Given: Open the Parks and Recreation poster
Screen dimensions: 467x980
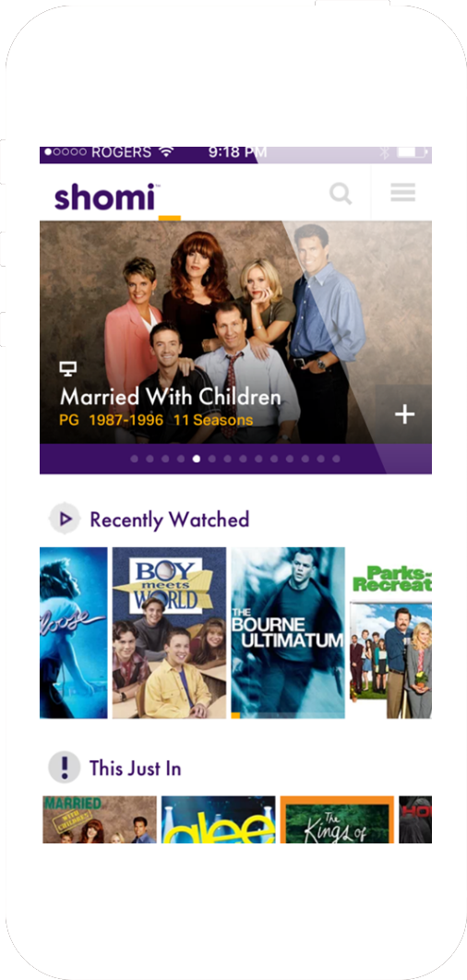Looking at the screenshot, I should 390,632.
